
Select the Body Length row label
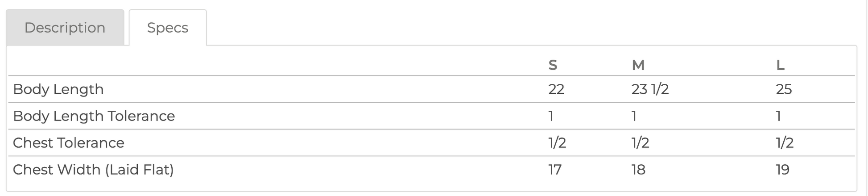[x=58, y=89]
